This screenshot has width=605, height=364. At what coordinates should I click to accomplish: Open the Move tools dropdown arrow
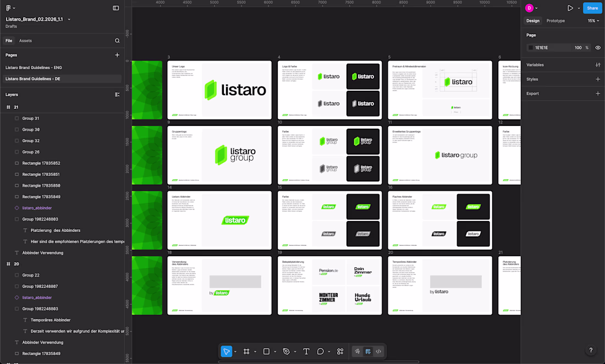(235, 352)
